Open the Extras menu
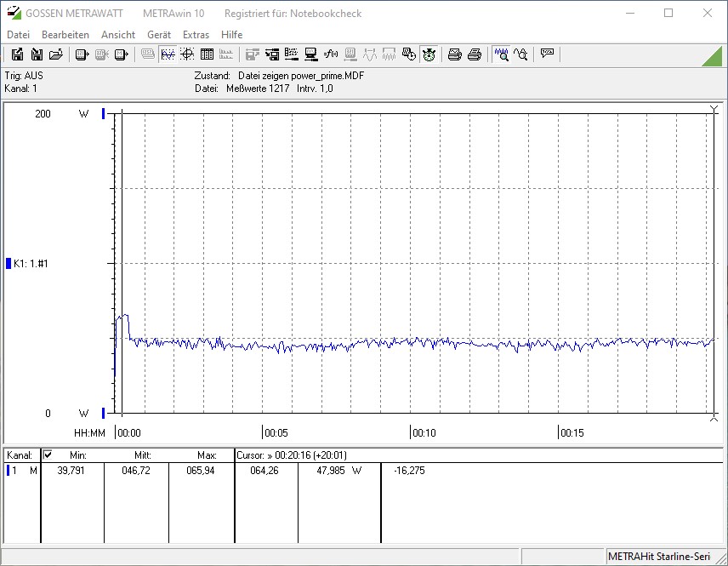The height and width of the screenshot is (566, 728). (196, 35)
